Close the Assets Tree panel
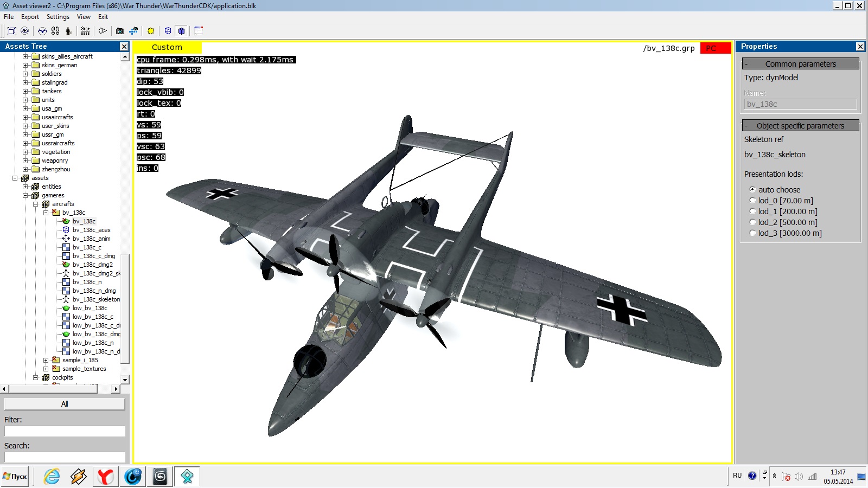868x488 pixels. click(x=124, y=47)
